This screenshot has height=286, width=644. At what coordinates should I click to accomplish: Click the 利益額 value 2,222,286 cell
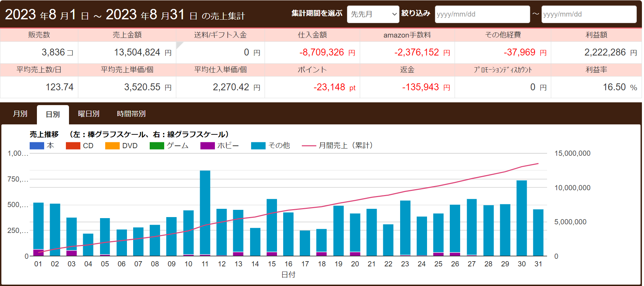pos(596,52)
